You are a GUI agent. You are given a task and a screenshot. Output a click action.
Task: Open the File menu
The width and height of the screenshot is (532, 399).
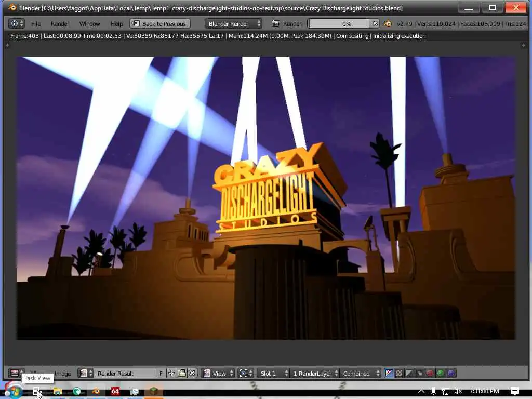pos(36,24)
